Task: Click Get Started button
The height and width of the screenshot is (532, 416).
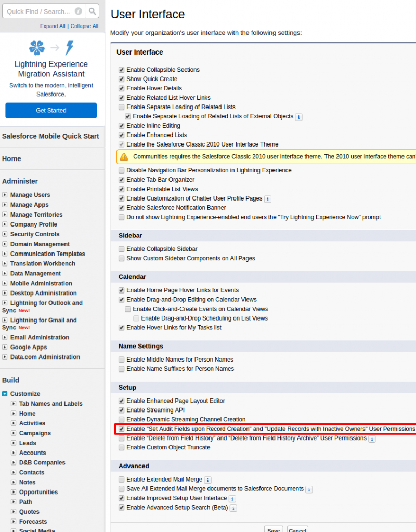Action: tap(51, 110)
